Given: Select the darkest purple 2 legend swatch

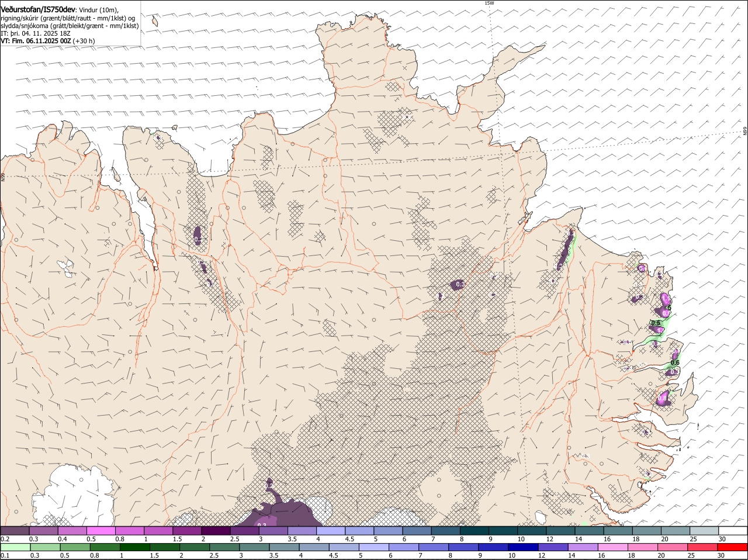Looking at the screenshot, I should [215, 531].
